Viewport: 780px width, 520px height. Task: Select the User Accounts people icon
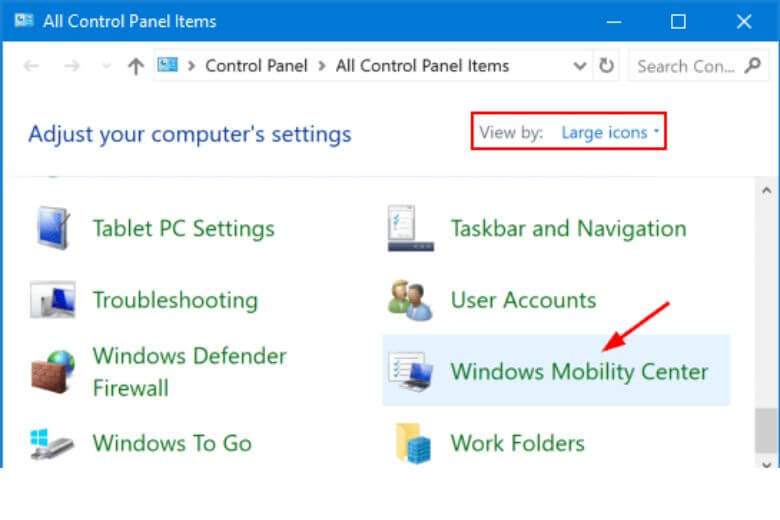pyautogui.click(x=411, y=300)
